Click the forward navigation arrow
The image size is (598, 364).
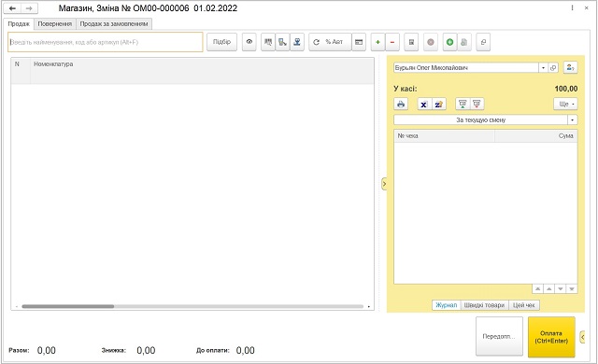29,8
